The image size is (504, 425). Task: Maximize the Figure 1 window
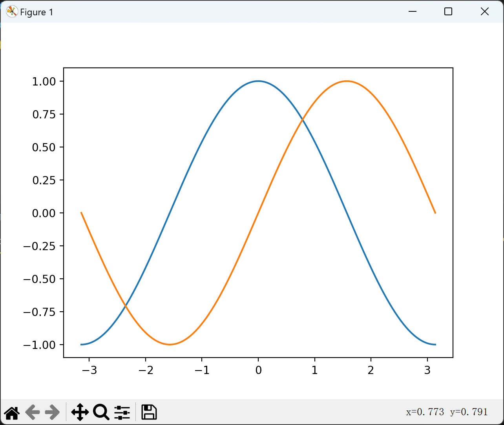tap(448, 12)
